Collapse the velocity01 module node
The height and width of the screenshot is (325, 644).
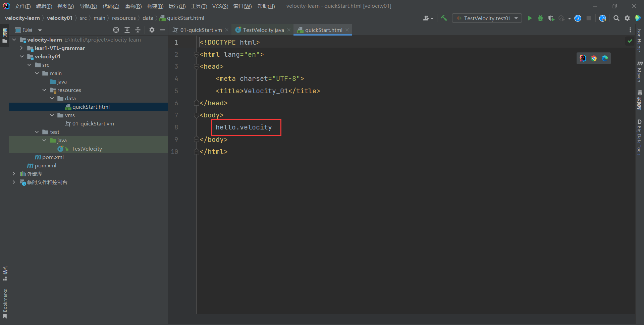click(21, 56)
